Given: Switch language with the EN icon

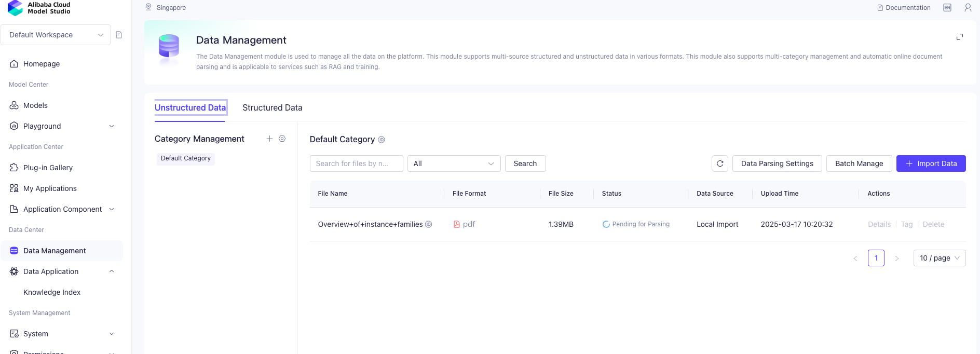Looking at the screenshot, I should click(947, 8).
